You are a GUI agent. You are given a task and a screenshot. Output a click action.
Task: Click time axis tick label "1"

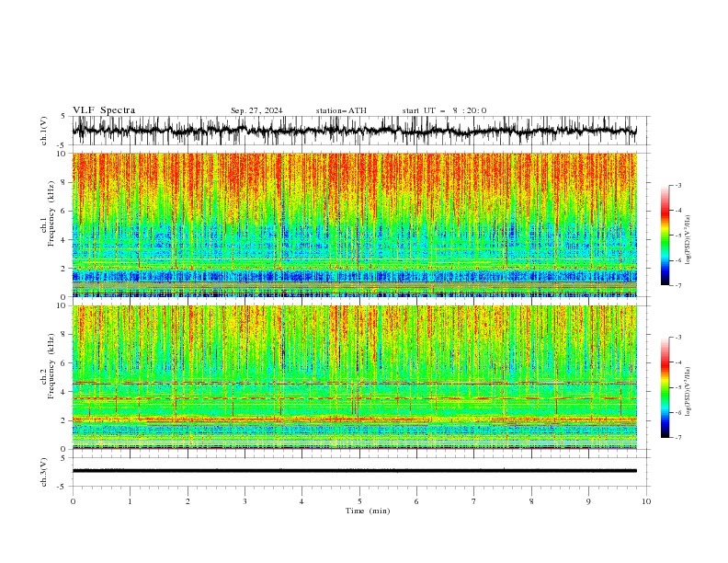pos(130,501)
